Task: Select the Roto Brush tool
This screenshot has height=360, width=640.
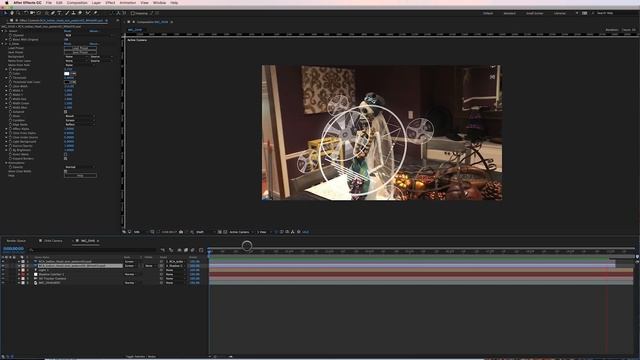Action: 88,13
